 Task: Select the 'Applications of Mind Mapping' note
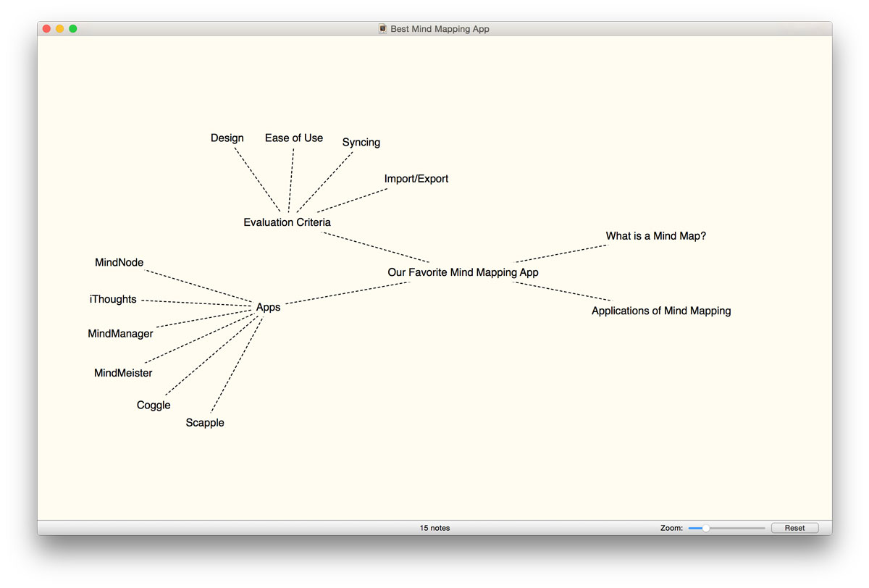pyautogui.click(x=661, y=311)
